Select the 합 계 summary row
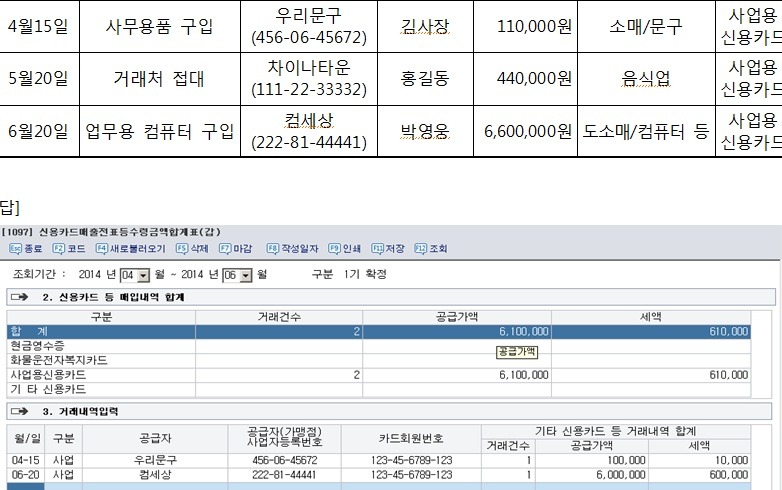This screenshot has width=782, height=490. point(379,331)
